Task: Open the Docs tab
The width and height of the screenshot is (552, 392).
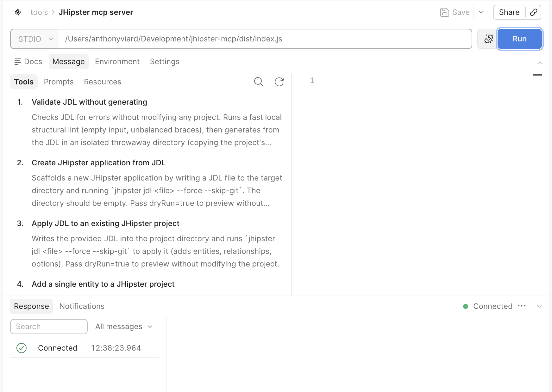Action: point(28,62)
